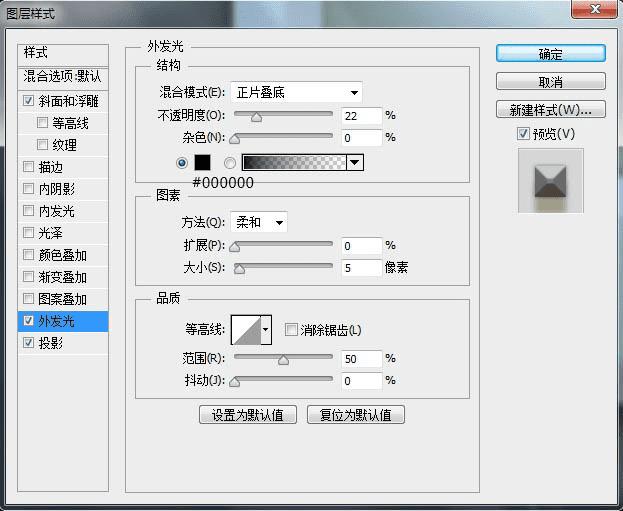Click the 抖动 jitter slider handle
623x511 pixels.
pos(235,382)
